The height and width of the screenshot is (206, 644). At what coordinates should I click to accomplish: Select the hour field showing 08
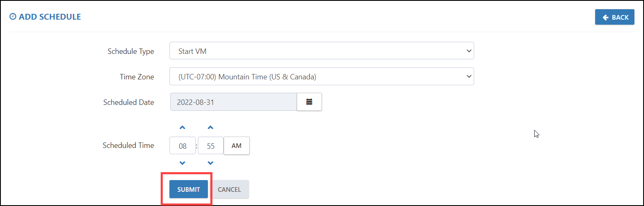[182, 146]
